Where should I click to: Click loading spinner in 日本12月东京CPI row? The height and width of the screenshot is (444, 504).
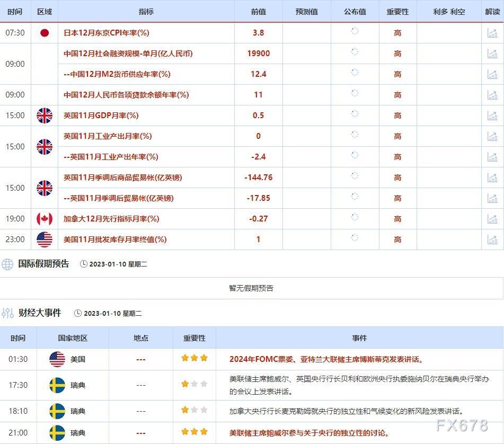[x=355, y=31]
